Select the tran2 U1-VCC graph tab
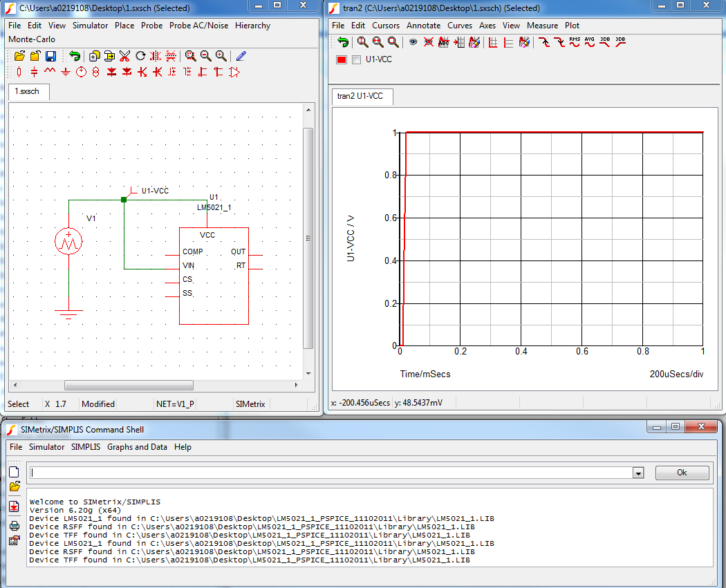 coord(360,96)
